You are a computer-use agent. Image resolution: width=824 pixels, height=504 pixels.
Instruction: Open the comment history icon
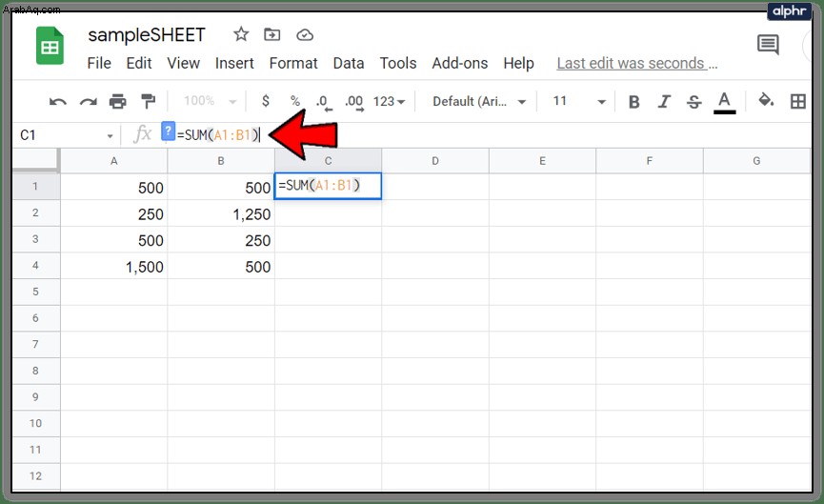pyautogui.click(x=768, y=45)
